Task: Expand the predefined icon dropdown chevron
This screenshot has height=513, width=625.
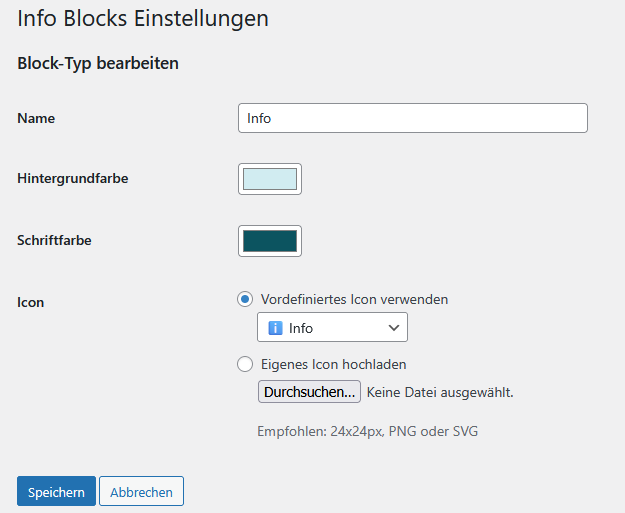Action: [x=393, y=328]
